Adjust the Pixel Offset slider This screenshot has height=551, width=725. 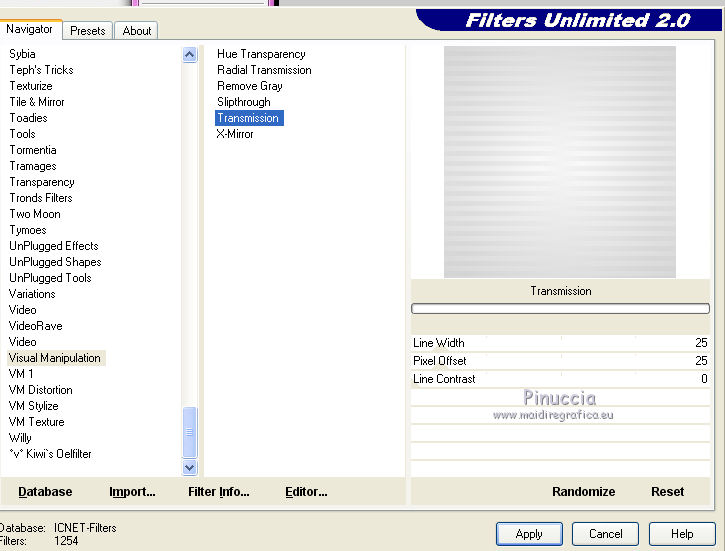tap(560, 361)
